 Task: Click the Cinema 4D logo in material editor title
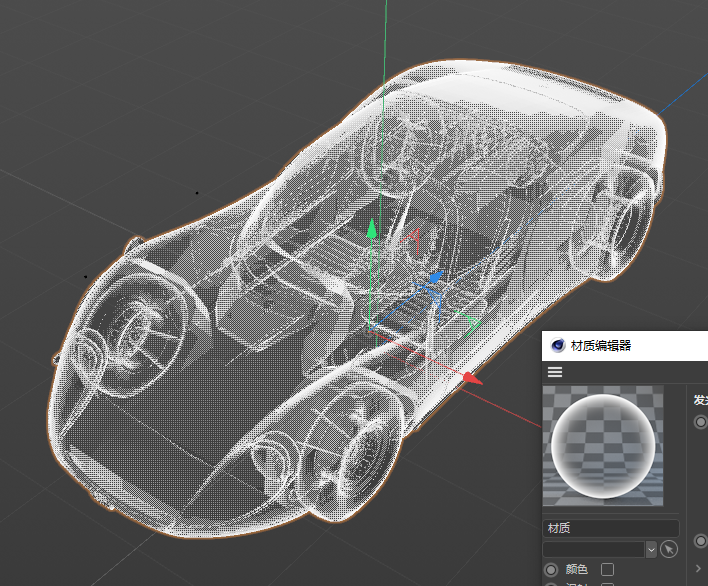click(558, 345)
